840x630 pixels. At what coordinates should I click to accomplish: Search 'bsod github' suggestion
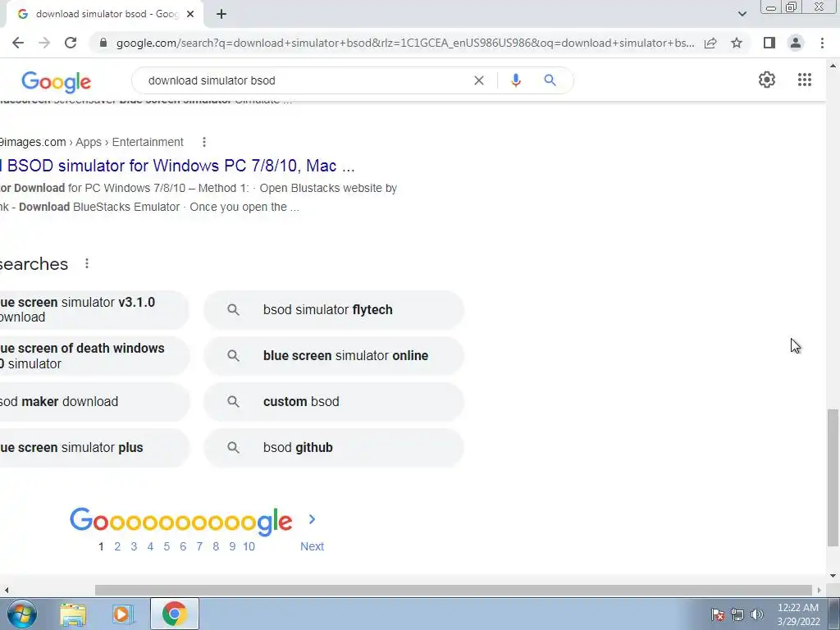(x=334, y=448)
